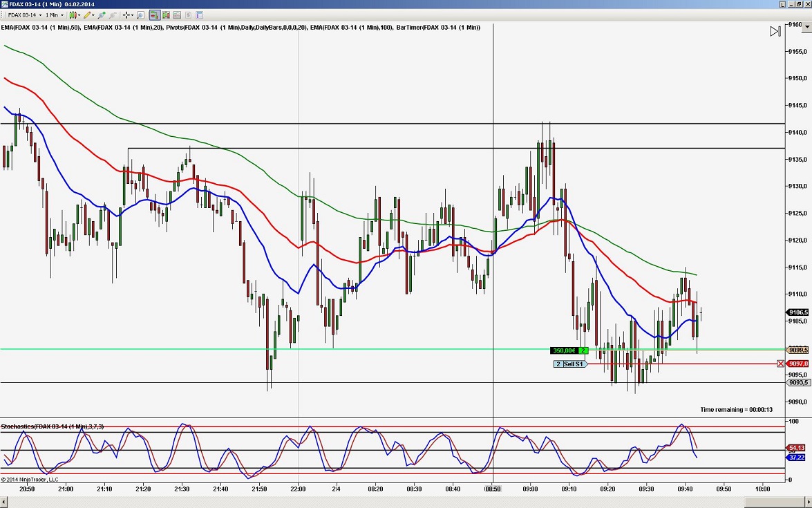Click the green 350,00€ profit label

564,350
